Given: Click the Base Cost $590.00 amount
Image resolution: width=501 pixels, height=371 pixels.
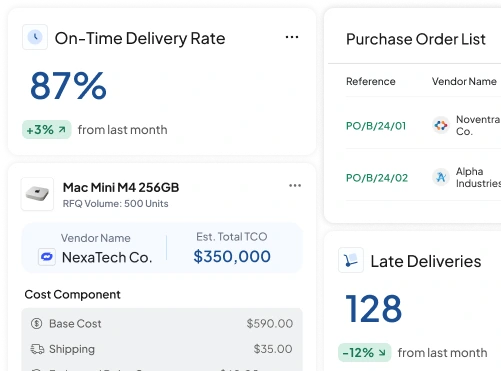Looking at the screenshot, I should 270,323.
